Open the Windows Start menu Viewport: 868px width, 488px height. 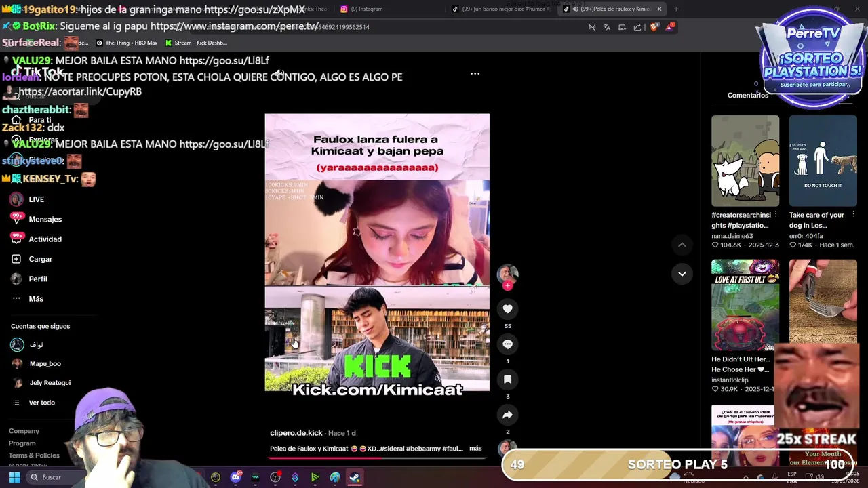[14, 477]
